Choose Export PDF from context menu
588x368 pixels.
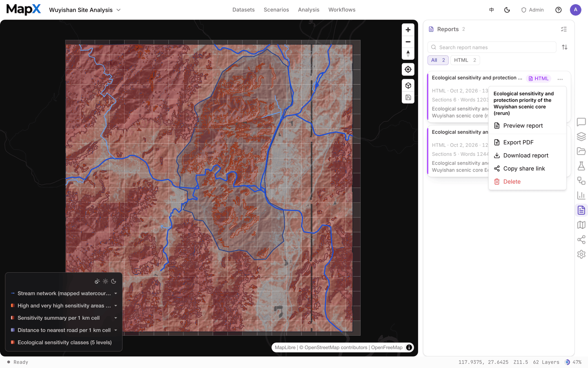tap(527, 142)
